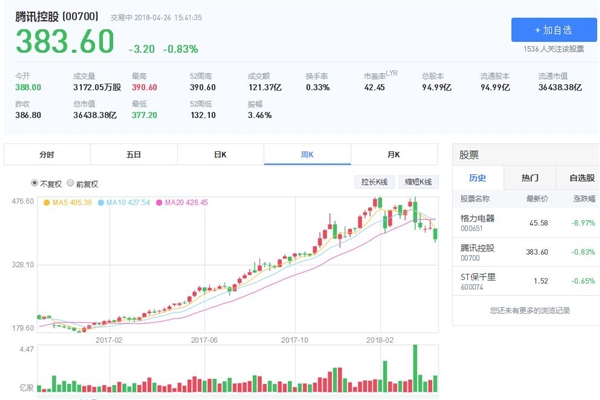Switch to the 月K monthly tab
Screen dimensions: 600x400
point(393,155)
